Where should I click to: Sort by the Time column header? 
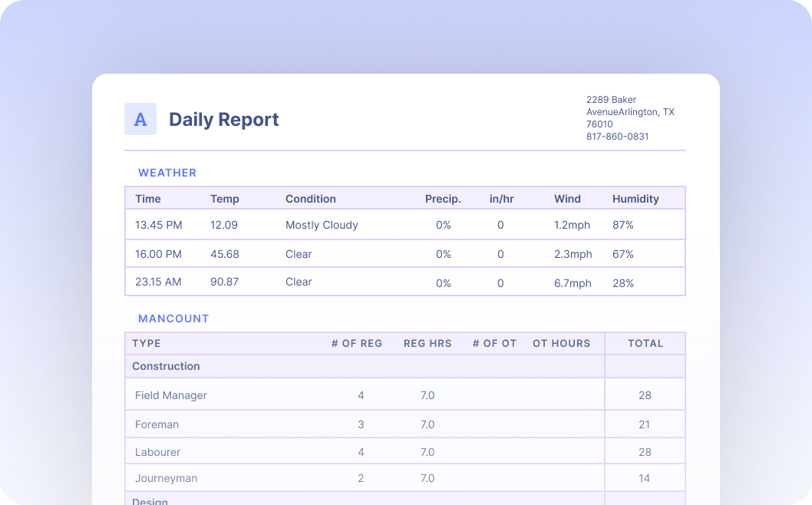[x=147, y=199]
